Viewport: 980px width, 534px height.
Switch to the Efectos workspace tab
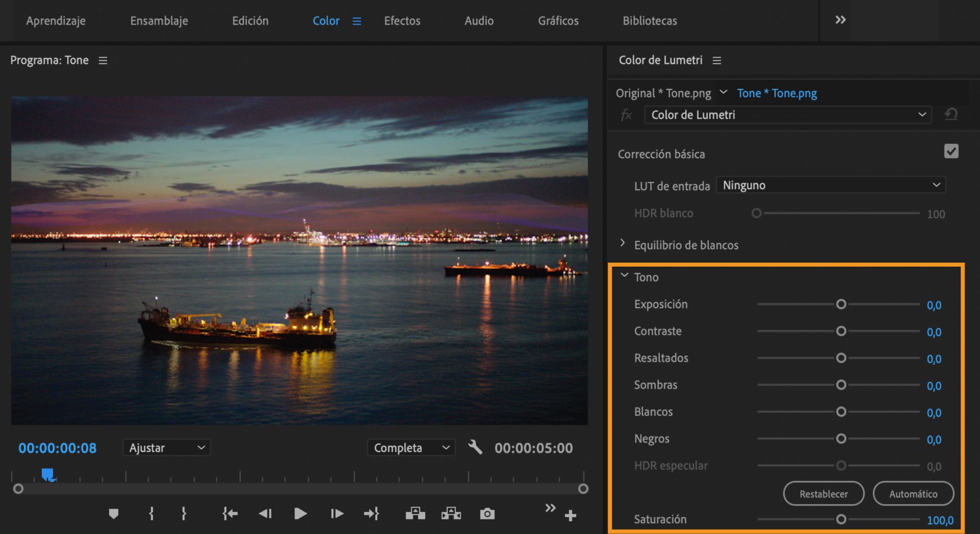(x=402, y=21)
